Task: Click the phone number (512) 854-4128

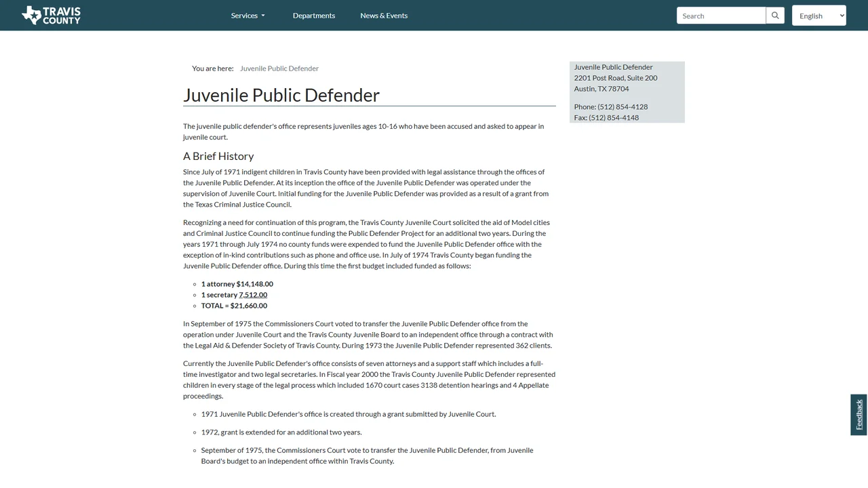Action: click(623, 107)
